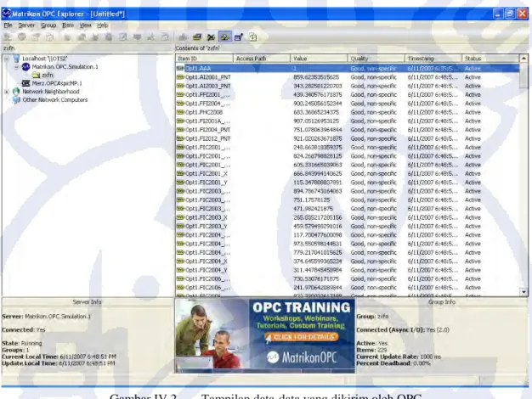Open the Server menu

26,25
